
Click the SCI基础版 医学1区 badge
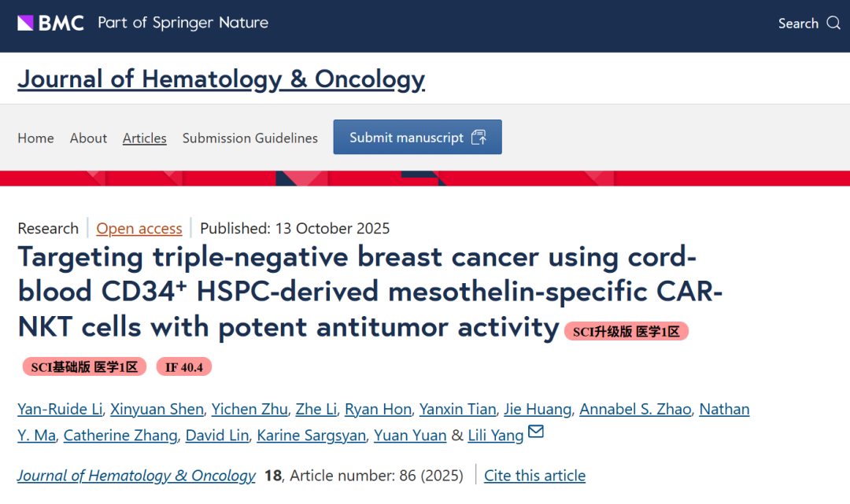tap(84, 367)
